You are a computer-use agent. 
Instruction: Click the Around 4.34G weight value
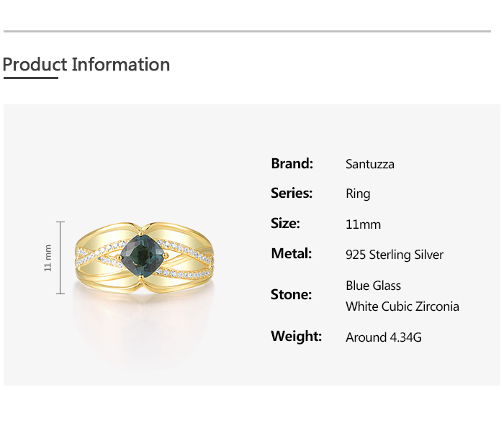point(383,337)
